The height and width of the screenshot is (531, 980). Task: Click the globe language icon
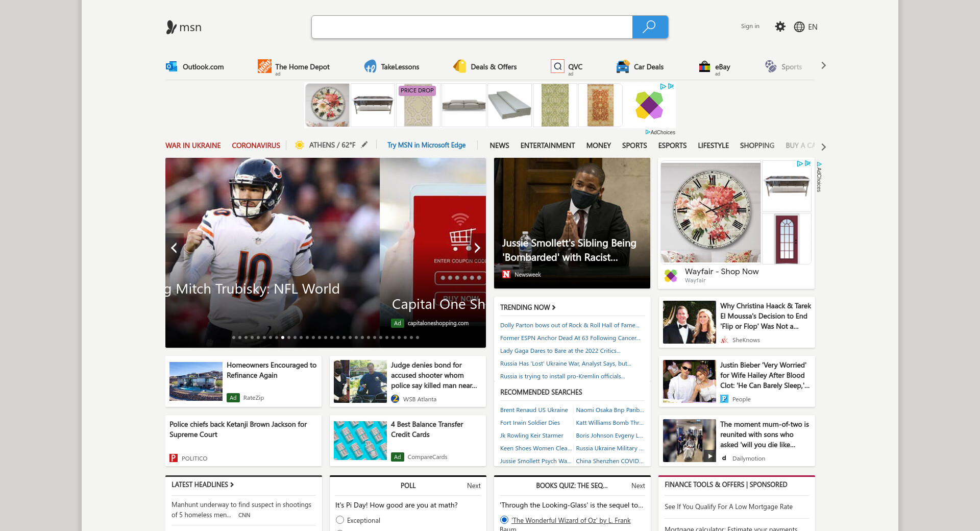799,27
